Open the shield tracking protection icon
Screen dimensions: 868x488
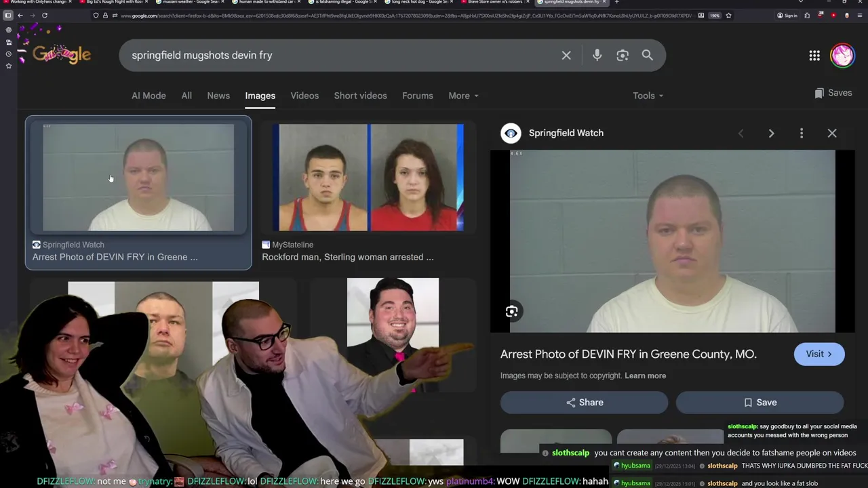(x=96, y=16)
